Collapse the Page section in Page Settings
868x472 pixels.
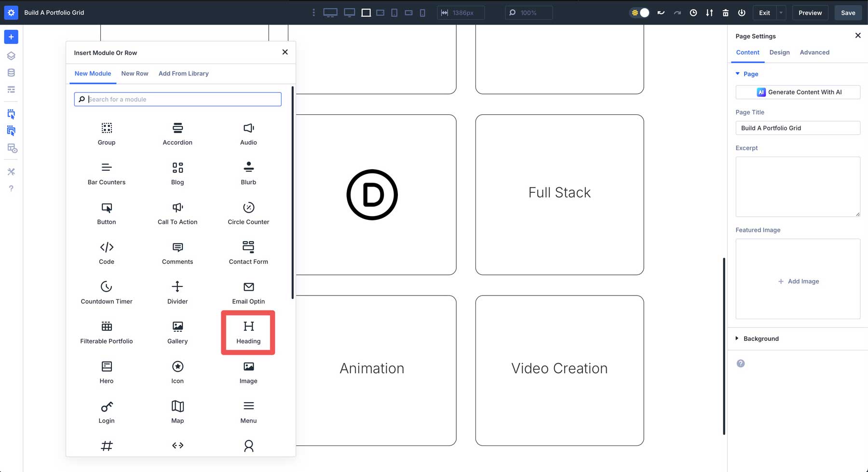tap(737, 74)
